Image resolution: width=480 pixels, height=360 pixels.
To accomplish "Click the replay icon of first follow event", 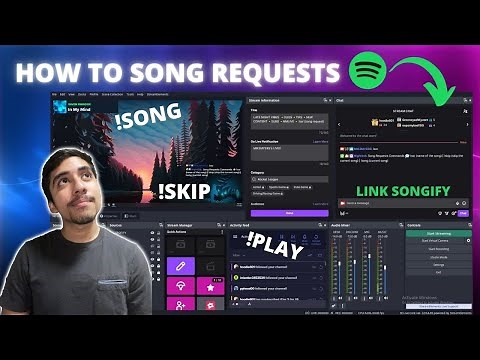I will pos(321,267).
